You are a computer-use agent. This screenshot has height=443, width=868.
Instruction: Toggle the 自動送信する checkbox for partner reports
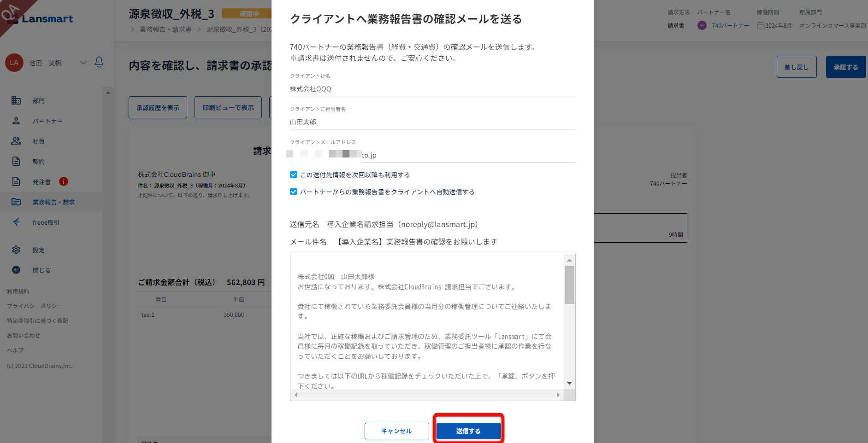tap(294, 192)
